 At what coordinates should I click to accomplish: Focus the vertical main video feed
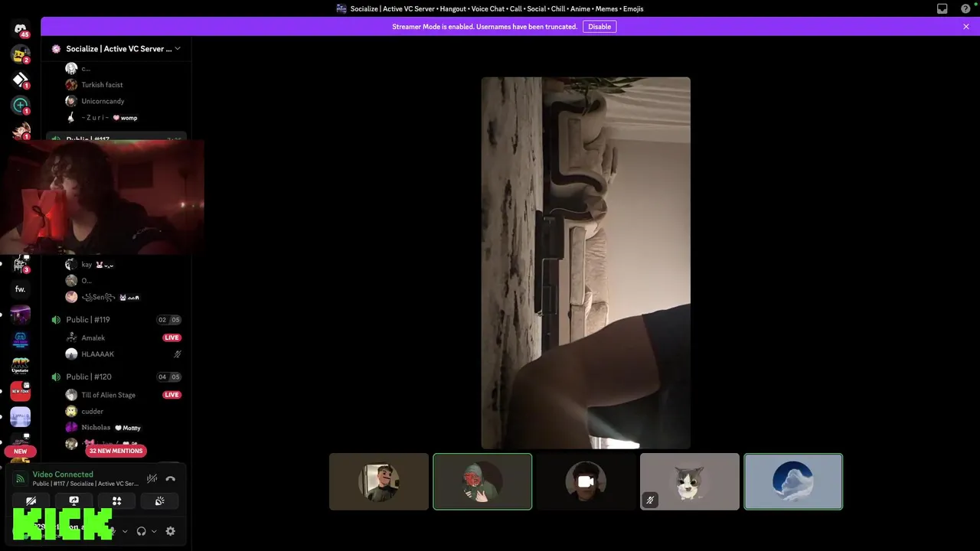pyautogui.click(x=586, y=262)
